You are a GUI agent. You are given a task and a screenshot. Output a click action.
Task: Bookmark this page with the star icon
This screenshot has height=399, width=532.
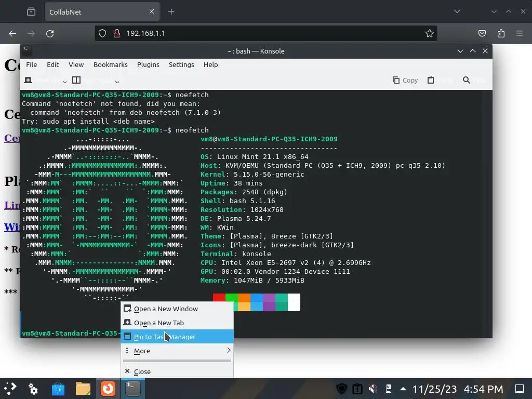430,33
